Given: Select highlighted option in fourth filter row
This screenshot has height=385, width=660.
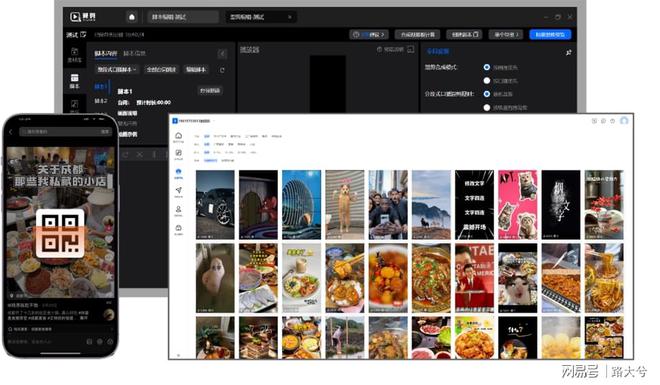Looking at the screenshot, I should click(x=210, y=160).
